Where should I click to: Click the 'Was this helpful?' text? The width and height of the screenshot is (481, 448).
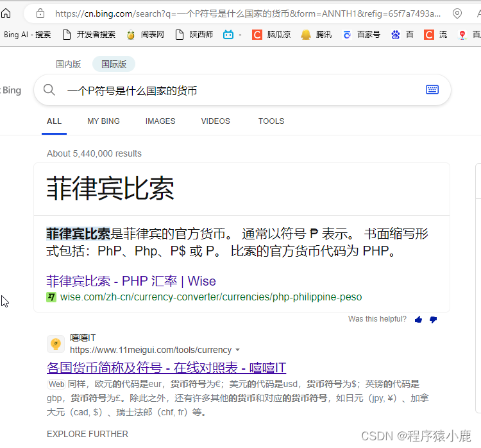[x=377, y=319]
